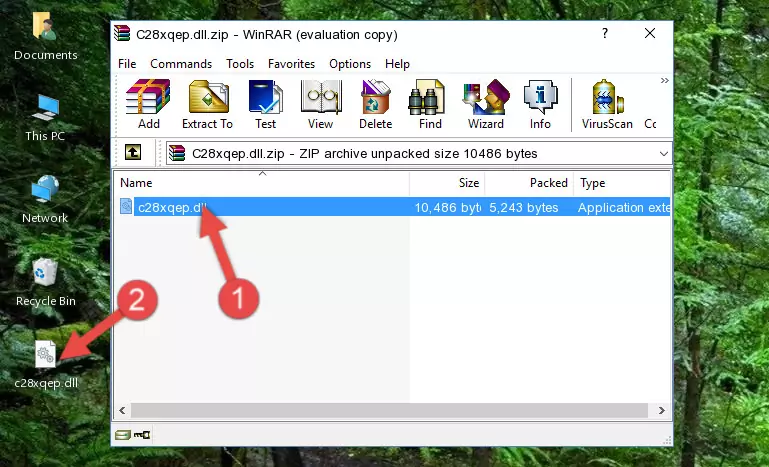Sort by the Name column header
This screenshot has width=769, height=467.
click(x=262, y=182)
